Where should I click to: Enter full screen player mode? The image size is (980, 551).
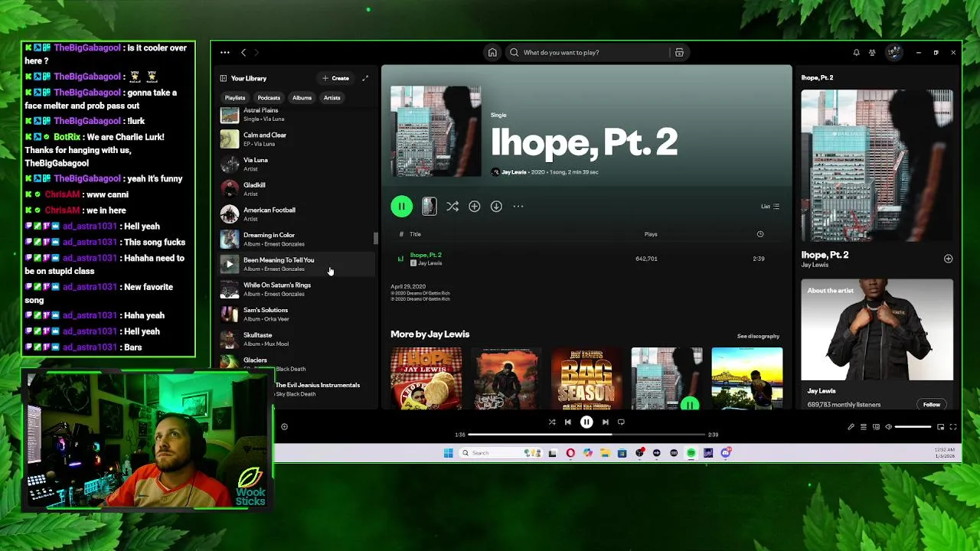click(x=953, y=427)
